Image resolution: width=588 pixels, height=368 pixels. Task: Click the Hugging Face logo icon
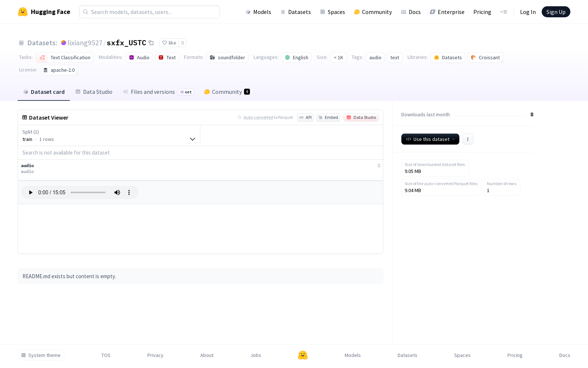(23, 12)
